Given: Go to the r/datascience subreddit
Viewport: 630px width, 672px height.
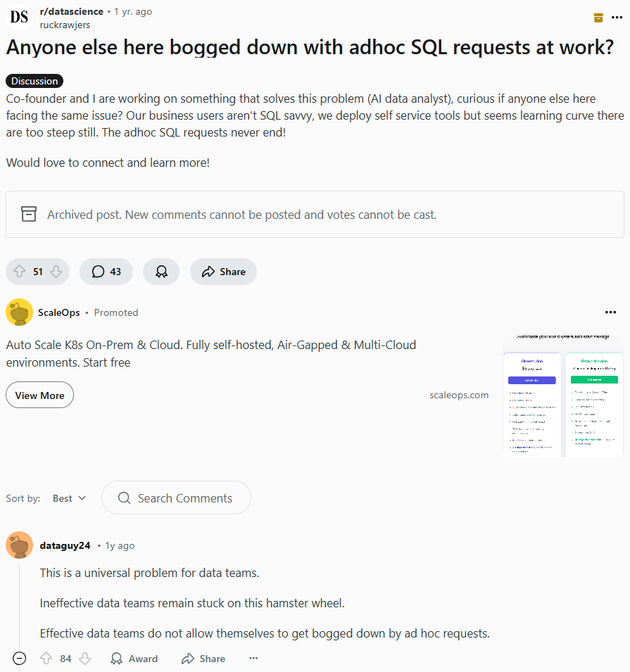Looking at the screenshot, I should [x=71, y=11].
